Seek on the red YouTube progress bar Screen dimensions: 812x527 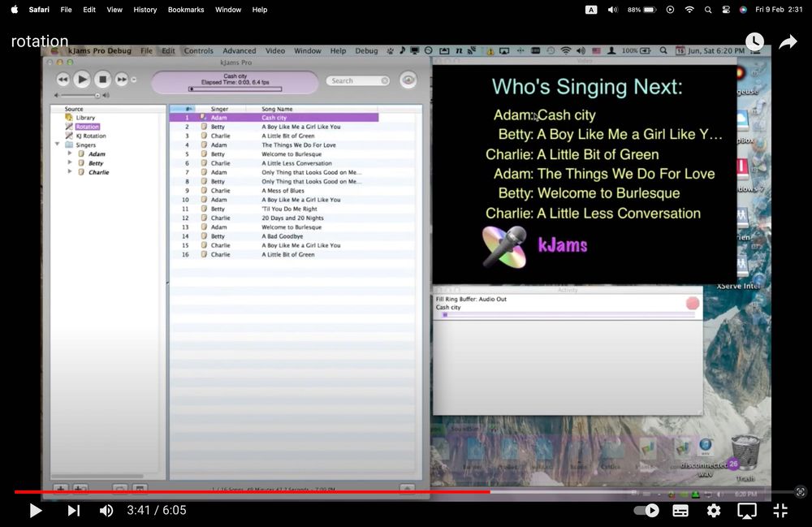(x=253, y=492)
